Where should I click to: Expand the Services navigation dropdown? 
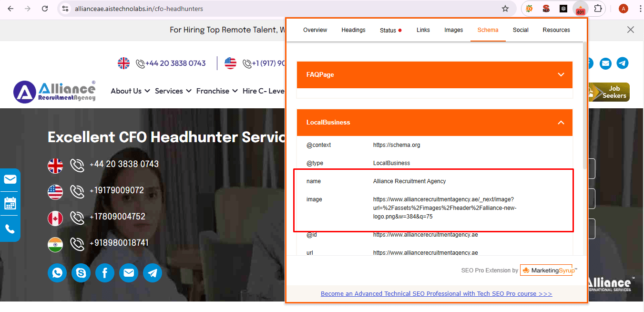(173, 91)
